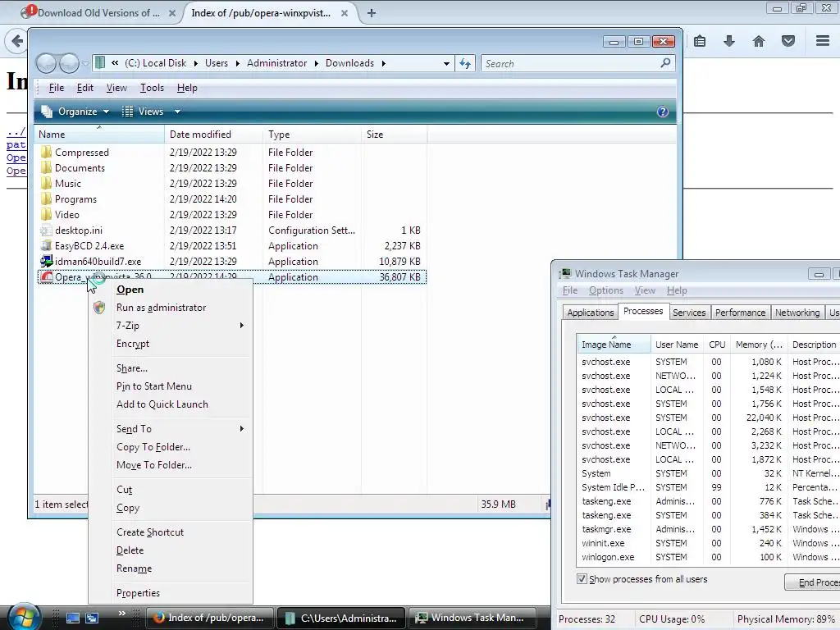
Task: Select System Idle Process row
Action: (x=708, y=487)
